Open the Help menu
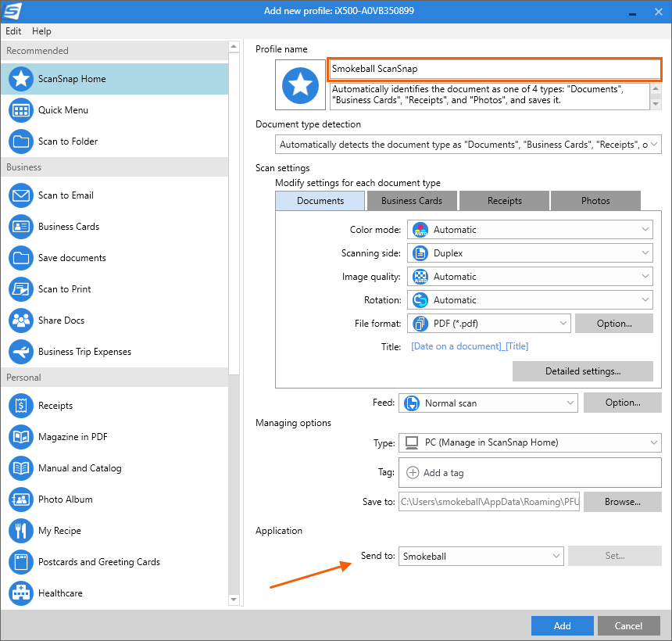The image size is (672, 641). (x=41, y=31)
